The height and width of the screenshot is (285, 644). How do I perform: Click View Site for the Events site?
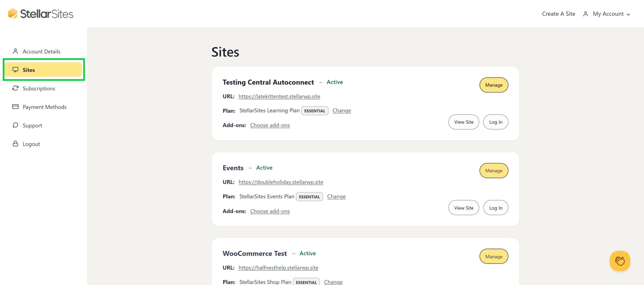point(463,208)
